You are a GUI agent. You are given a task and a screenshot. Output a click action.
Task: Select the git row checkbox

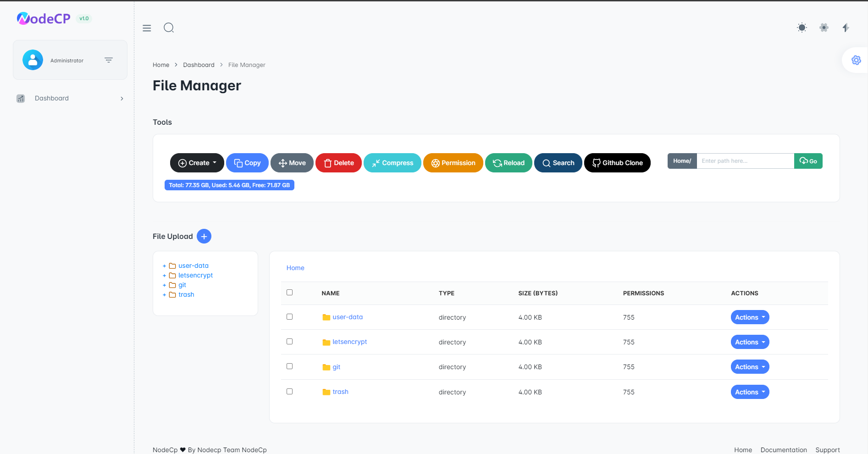(x=289, y=366)
